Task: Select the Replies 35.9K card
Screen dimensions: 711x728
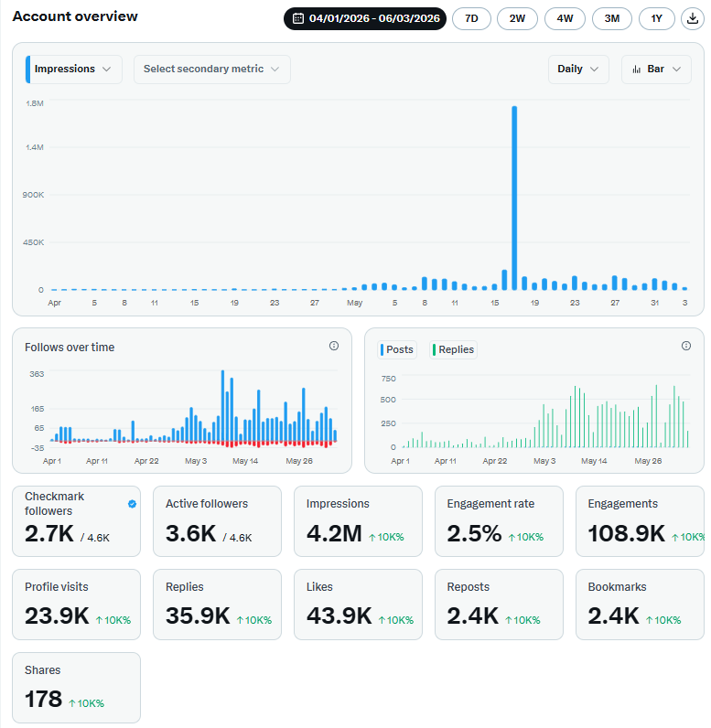Action: pos(218,605)
